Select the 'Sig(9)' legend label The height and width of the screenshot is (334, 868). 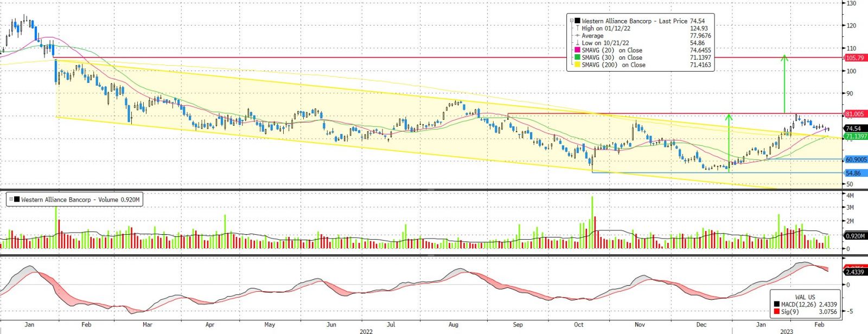(x=790, y=312)
